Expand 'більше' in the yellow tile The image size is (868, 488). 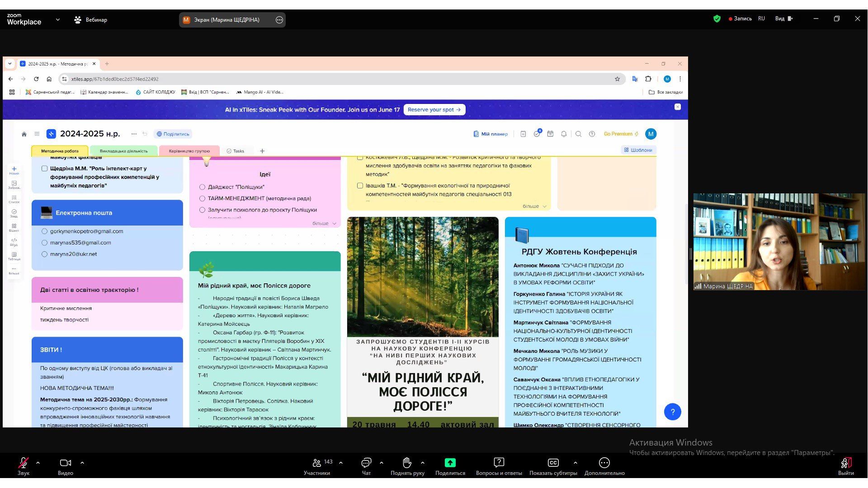point(534,206)
